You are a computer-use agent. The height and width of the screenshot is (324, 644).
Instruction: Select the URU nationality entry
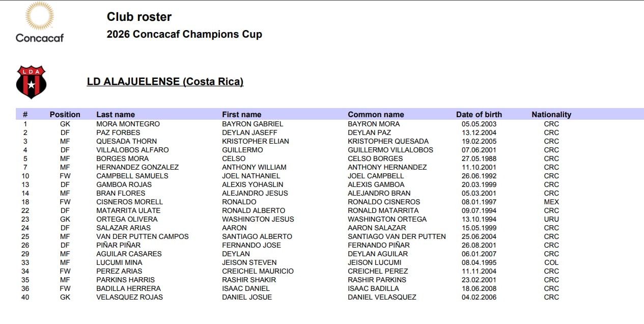pos(551,219)
